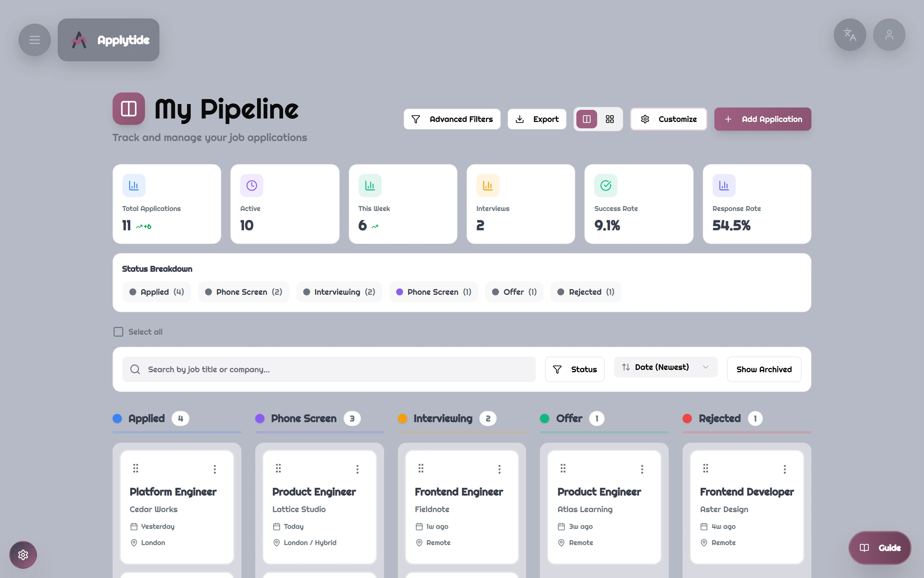Switch to kanban column view

[x=586, y=119]
